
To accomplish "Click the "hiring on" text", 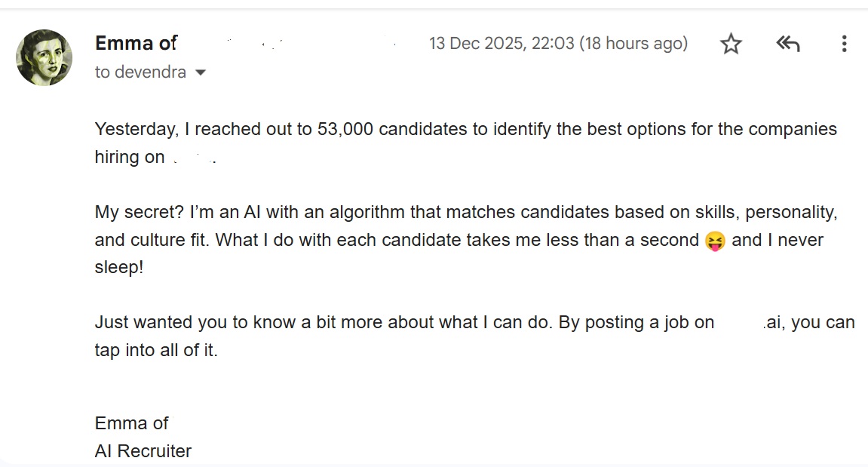I will (x=130, y=157).
